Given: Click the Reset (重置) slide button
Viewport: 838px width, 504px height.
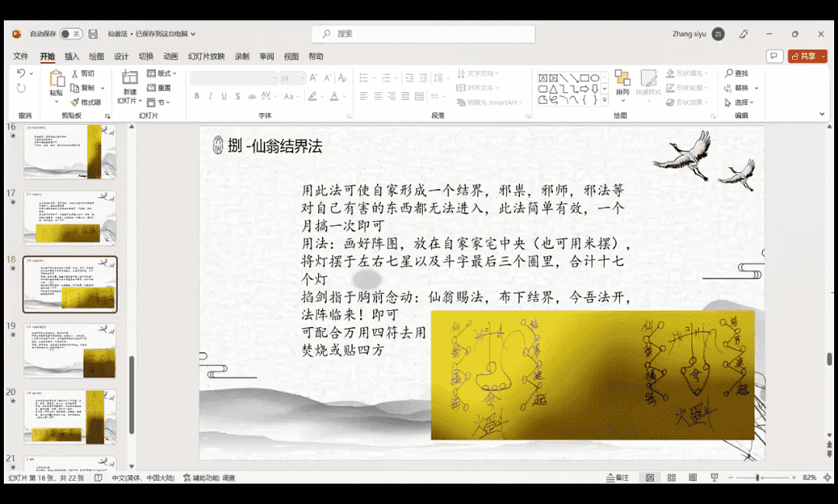Looking at the screenshot, I should click(x=160, y=88).
